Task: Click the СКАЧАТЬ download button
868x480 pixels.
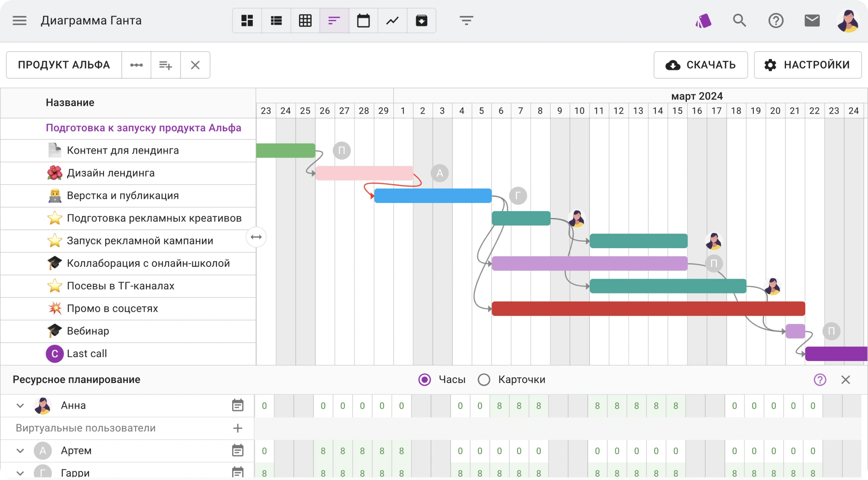Action: 700,65
